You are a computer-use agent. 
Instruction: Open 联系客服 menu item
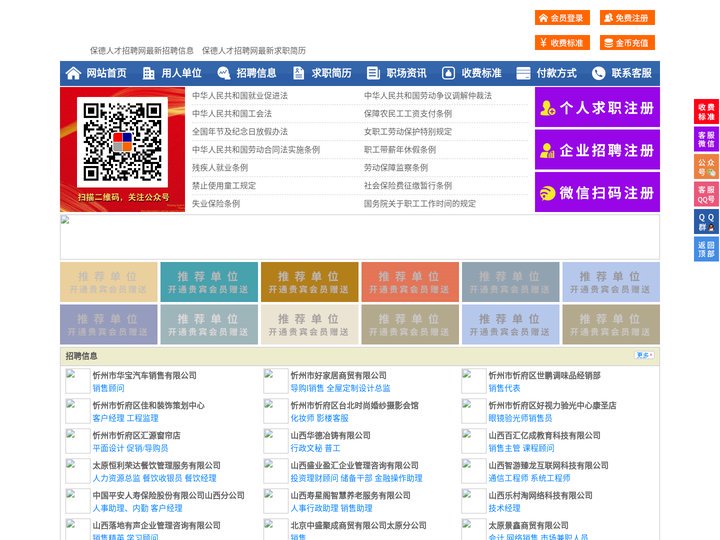tap(631, 73)
